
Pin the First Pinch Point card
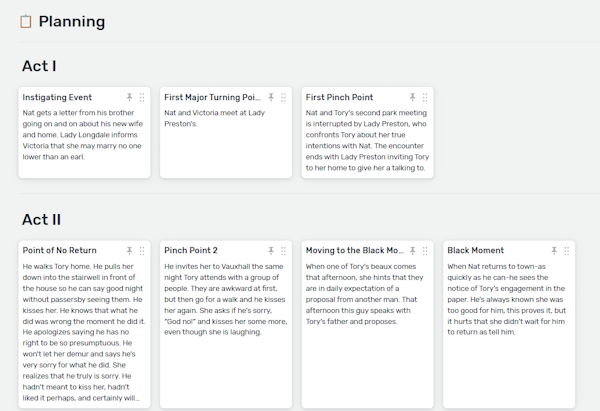coord(413,98)
